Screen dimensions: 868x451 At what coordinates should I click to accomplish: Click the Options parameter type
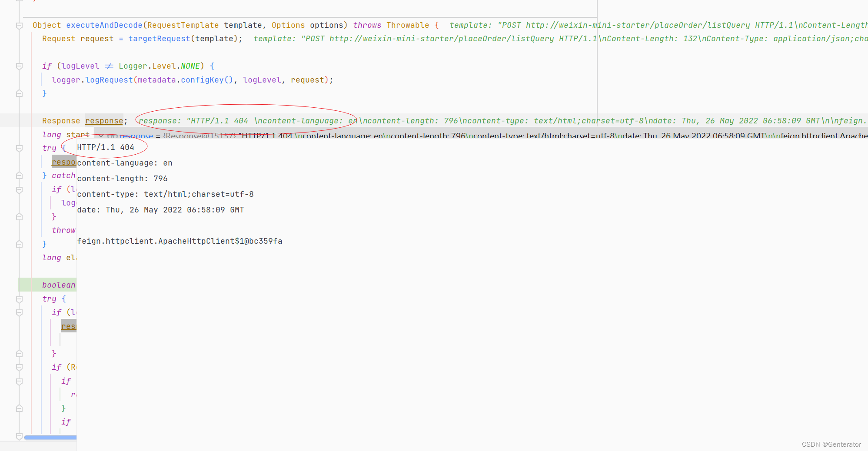pos(288,25)
